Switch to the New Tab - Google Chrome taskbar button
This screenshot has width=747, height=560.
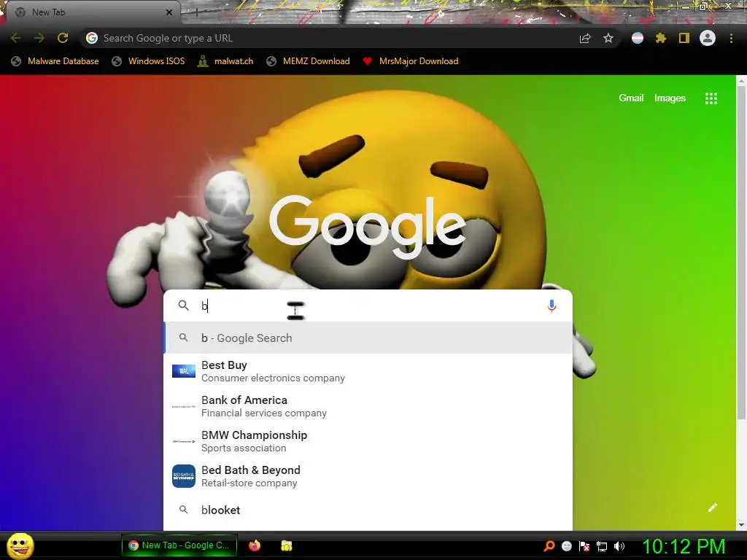pos(179,545)
